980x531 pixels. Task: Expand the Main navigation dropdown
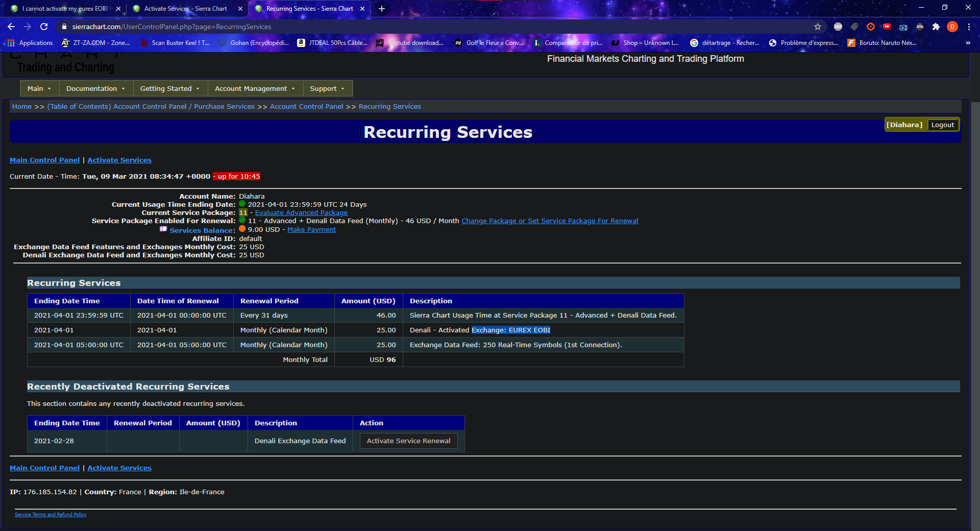pos(39,88)
